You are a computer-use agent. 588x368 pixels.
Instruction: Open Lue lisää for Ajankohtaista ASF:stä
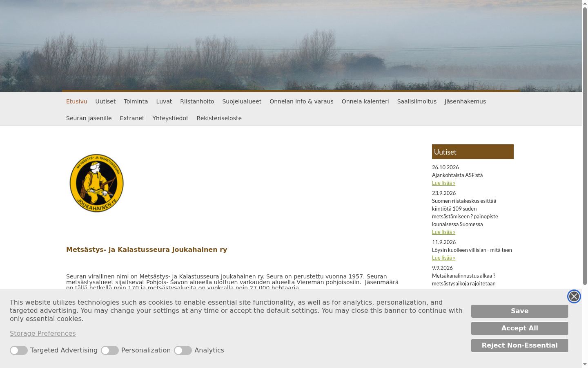pos(443,183)
